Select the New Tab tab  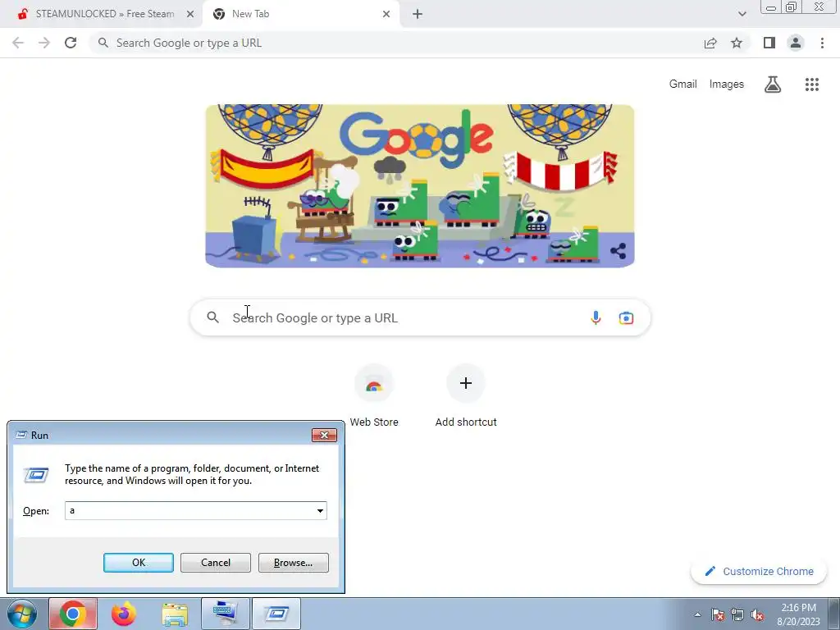click(x=301, y=14)
